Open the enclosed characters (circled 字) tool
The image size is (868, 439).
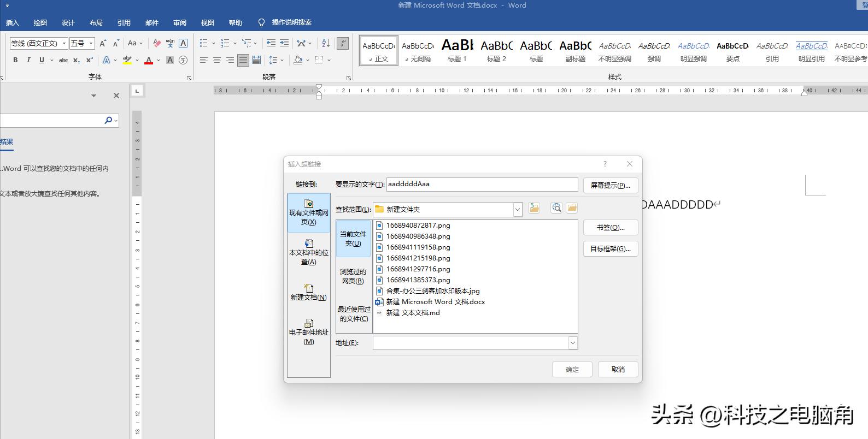(183, 60)
